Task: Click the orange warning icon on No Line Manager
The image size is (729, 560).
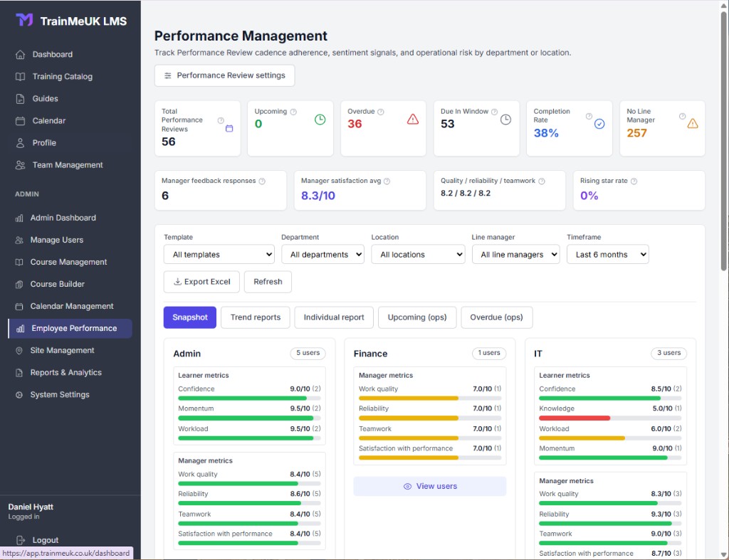Action: [693, 124]
